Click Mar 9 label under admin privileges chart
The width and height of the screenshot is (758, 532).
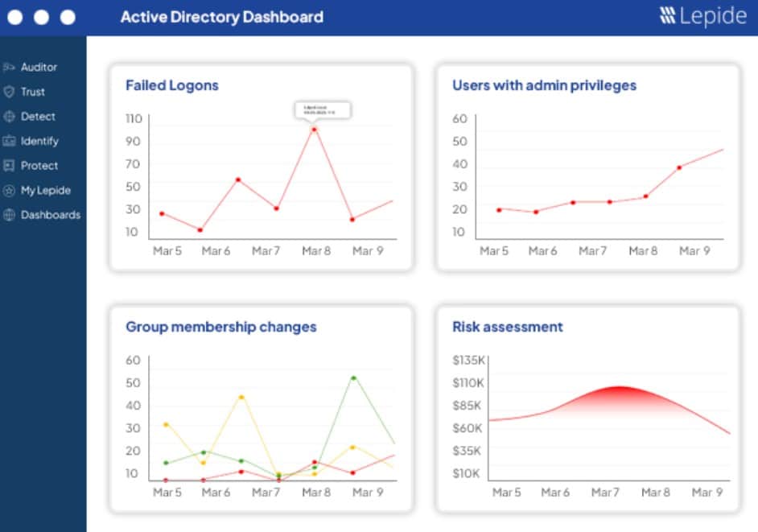(694, 250)
